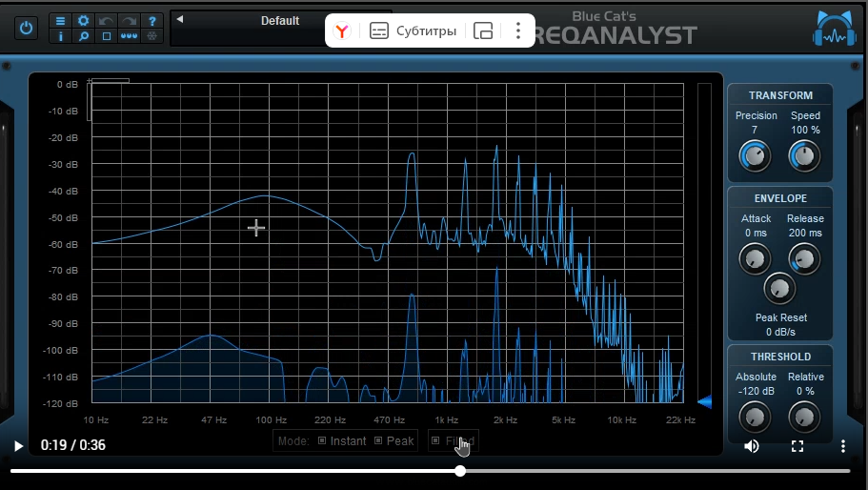This screenshot has width=868, height=490.
Task: Click the Relative value 0 %
Action: [x=805, y=392]
